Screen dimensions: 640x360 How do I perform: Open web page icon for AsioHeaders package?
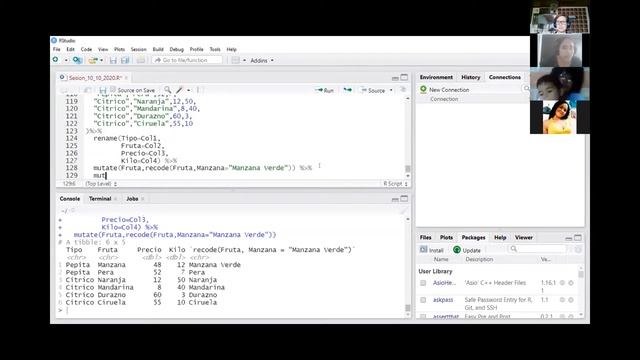coord(562,283)
